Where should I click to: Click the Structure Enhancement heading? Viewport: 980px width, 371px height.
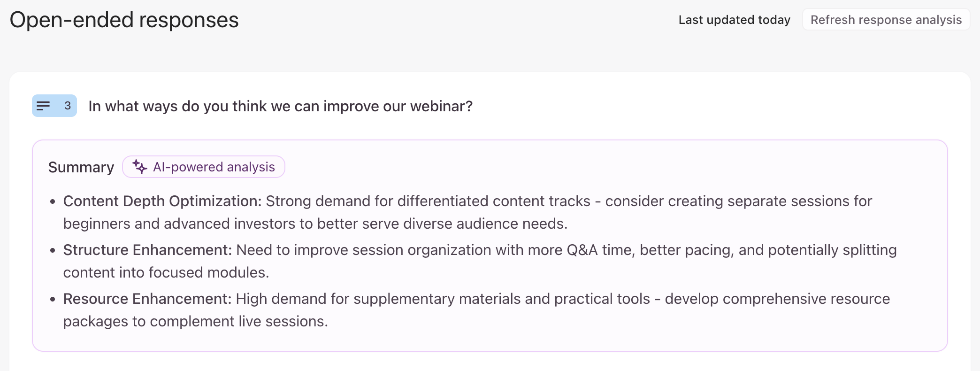point(147,250)
